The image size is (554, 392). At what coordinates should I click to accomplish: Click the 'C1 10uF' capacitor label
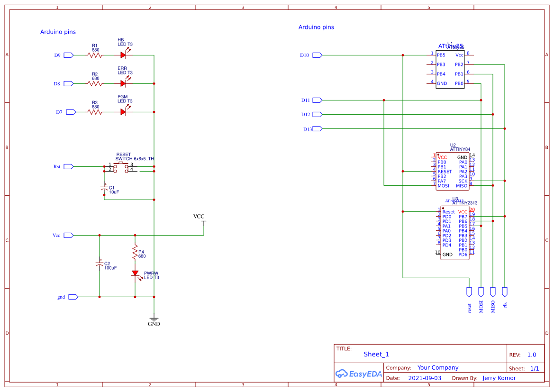(x=114, y=190)
